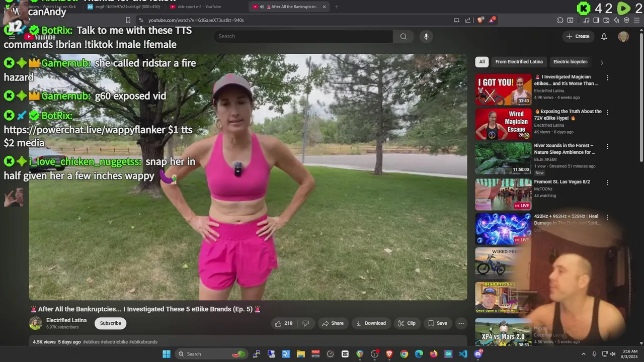644x362 pixels.
Task: Open the Brave Wallet icon
Action: 606,20
